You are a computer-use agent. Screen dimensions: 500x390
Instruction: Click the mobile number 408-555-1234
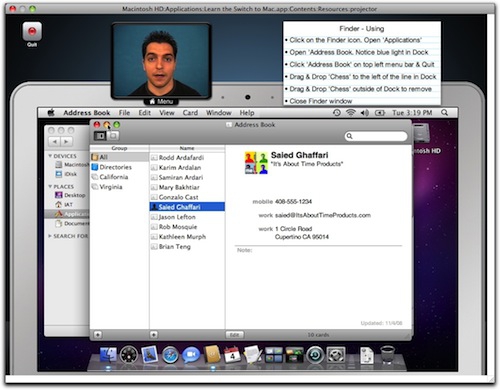point(293,202)
